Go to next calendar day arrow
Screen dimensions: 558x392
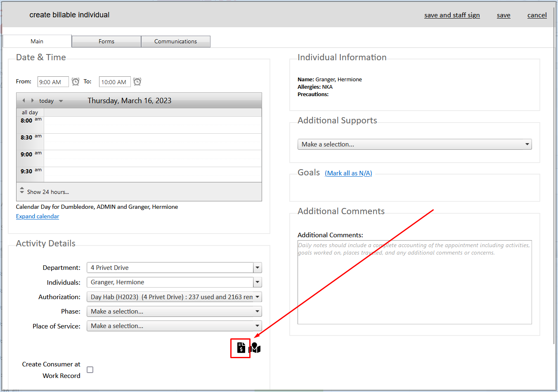pos(32,100)
